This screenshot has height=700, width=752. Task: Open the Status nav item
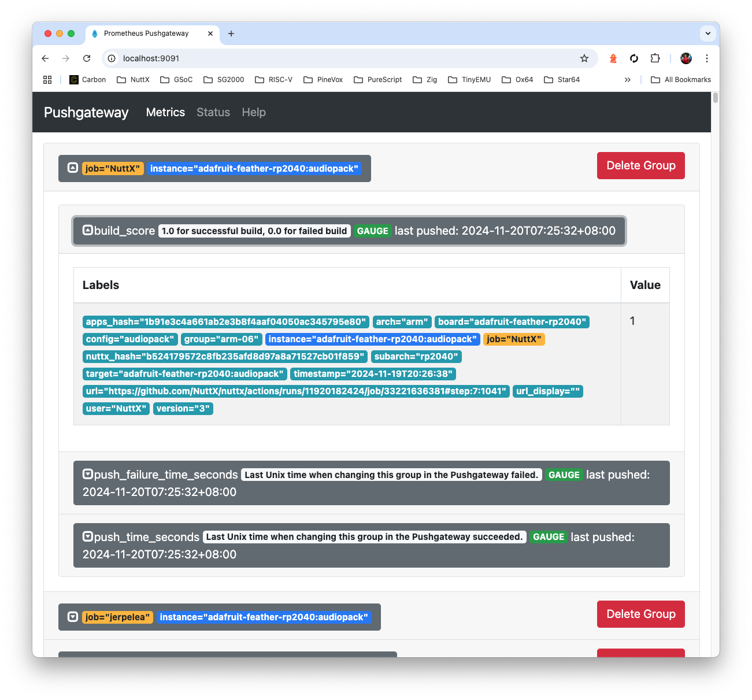tap(213, 112)
